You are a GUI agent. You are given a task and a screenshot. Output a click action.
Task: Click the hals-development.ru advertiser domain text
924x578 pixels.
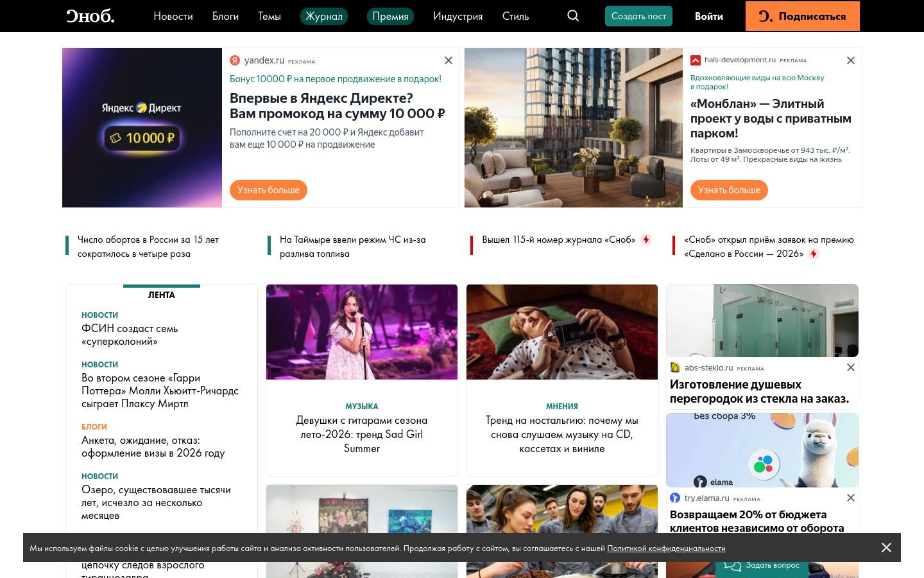coord(740,60)
